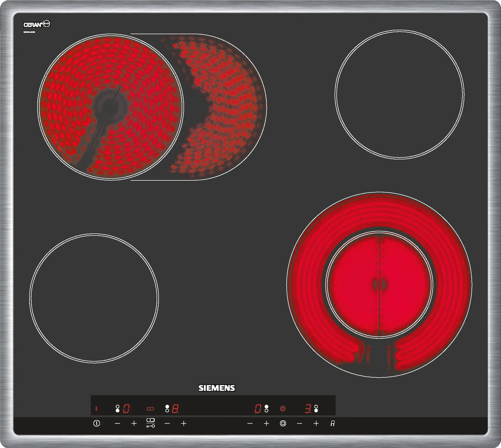Touch the red dual-ring indicator in the display
This screenshot has height=448, width=501.
(x=283, y=409)
